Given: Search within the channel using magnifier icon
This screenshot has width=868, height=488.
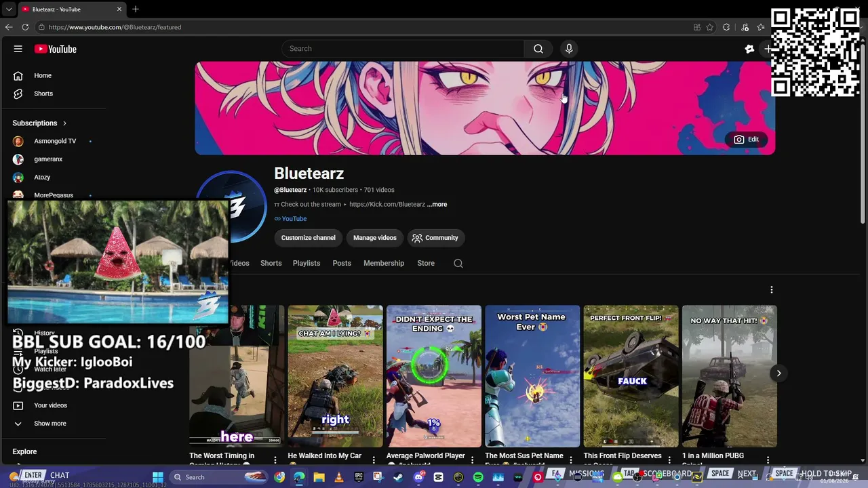Looking at the screenshot, I should (x=458, y=264).
